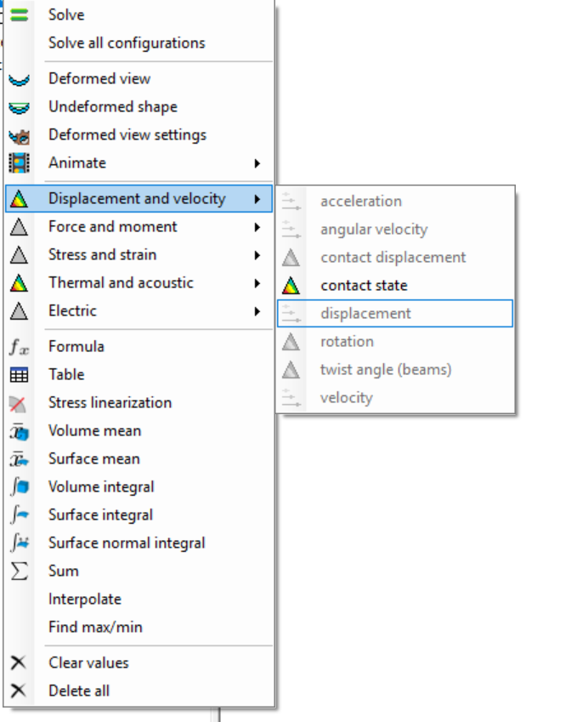Click the Table grid icon
588x722 pixels.
(x=19, y=375)
